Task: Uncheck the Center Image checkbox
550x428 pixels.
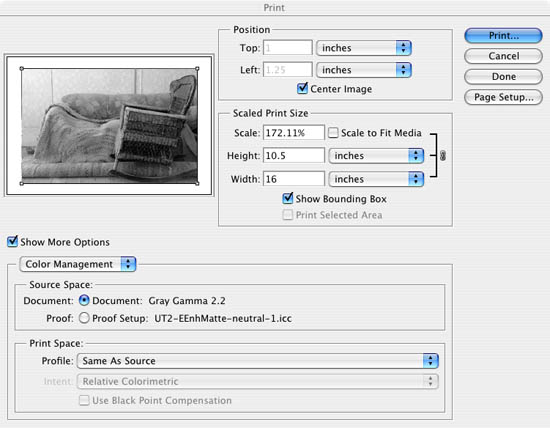Action: [302, 88]
